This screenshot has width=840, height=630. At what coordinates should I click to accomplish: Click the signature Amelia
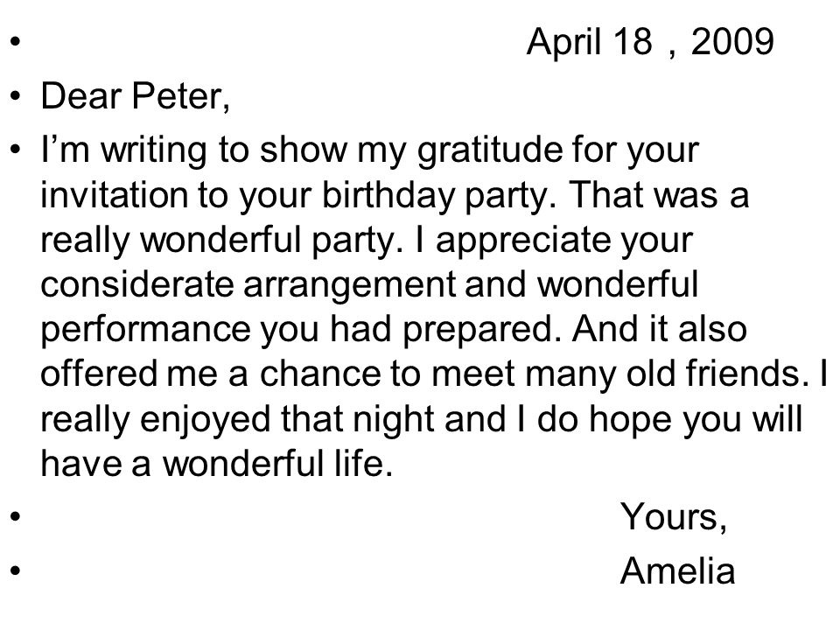677,570
